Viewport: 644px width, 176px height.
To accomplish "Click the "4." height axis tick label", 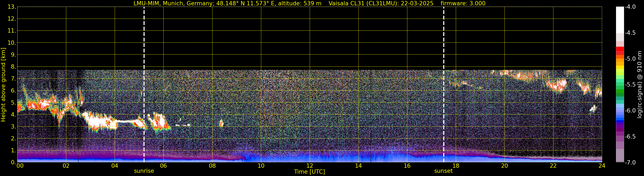I will tap(13, 115).
